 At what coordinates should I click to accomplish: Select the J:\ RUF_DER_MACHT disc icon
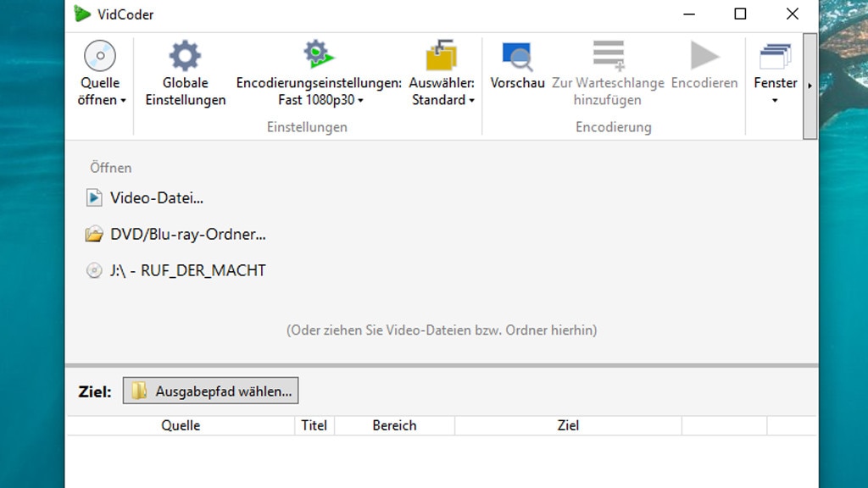coord(95,270)
